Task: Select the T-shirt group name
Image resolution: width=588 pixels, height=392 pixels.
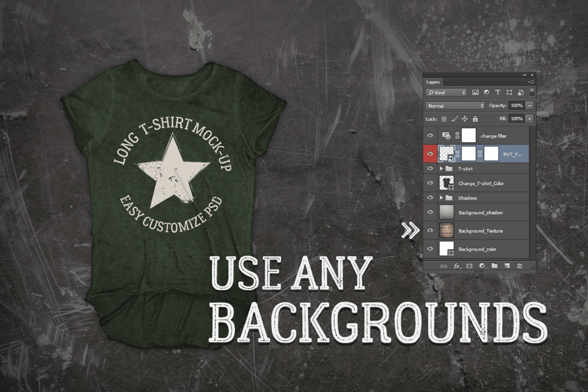Action: pos(465,169)
